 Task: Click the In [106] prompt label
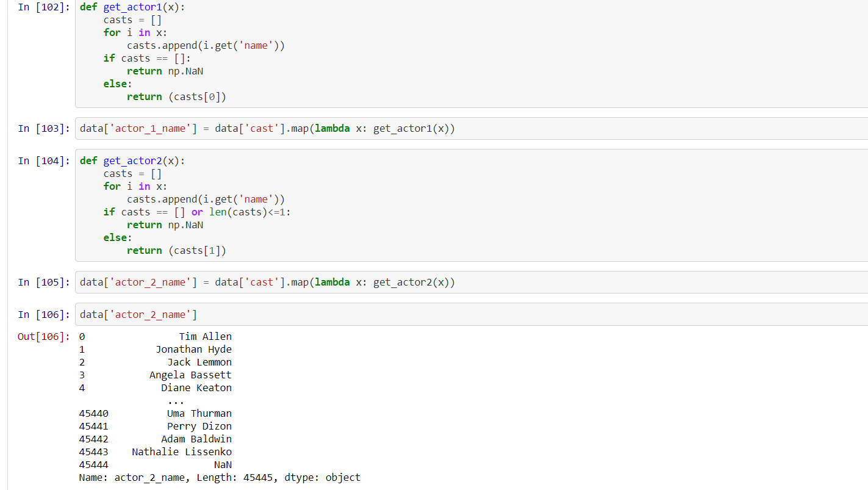click(44, 314)
